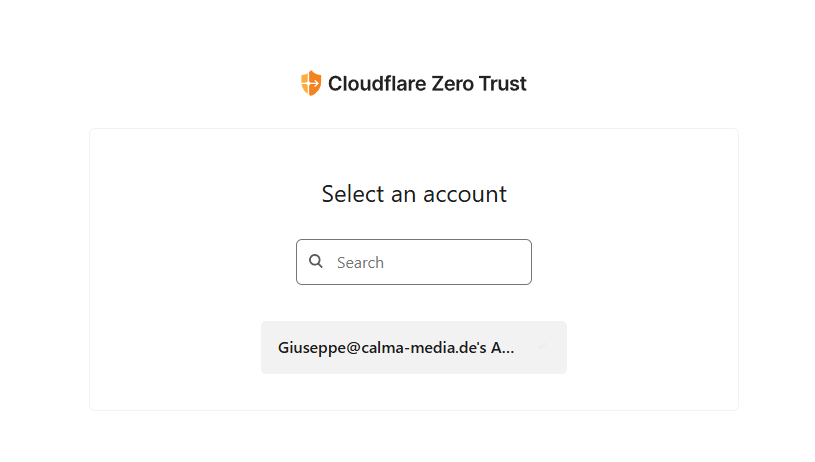Choose the account entry beginning with Giuseppe

[x=414, y=347]
